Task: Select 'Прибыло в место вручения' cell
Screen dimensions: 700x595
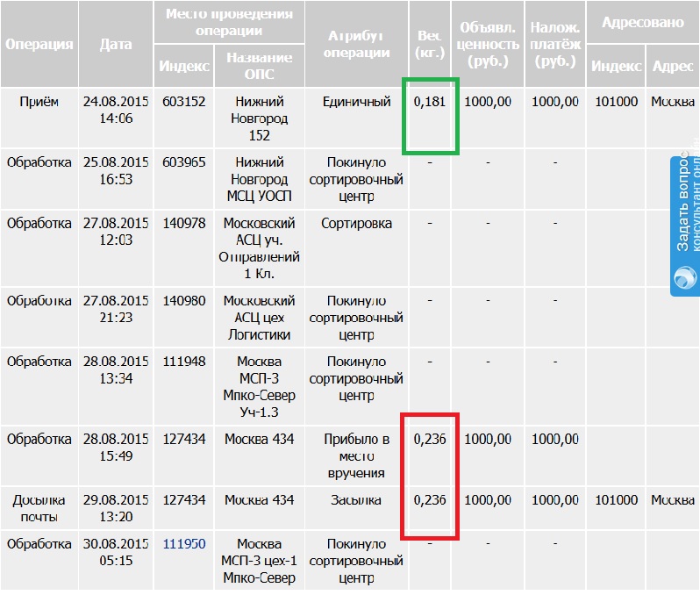Action: (x=356, y=456)
